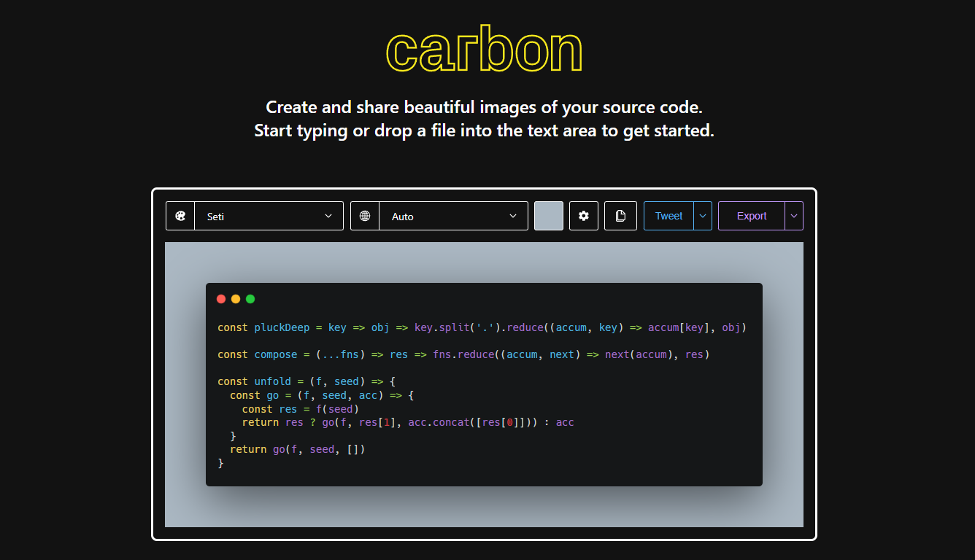Viewport: 975px width, 560px height.
Task: Click the red window control dot
Action: (221, 299)
